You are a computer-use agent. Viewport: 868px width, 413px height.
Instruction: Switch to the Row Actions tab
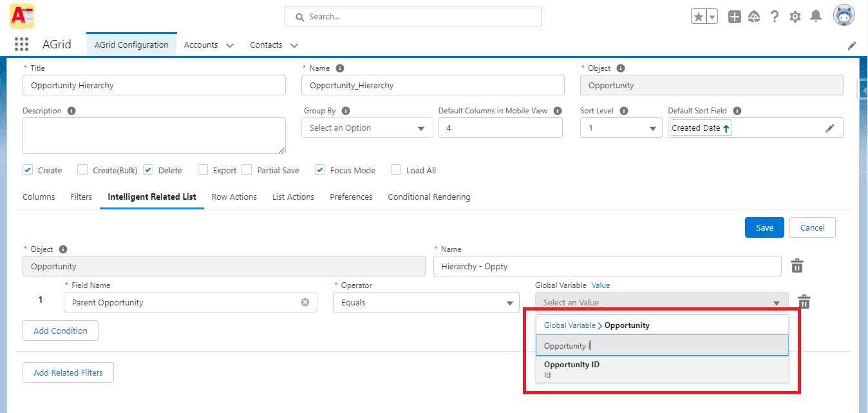[234, 197]
